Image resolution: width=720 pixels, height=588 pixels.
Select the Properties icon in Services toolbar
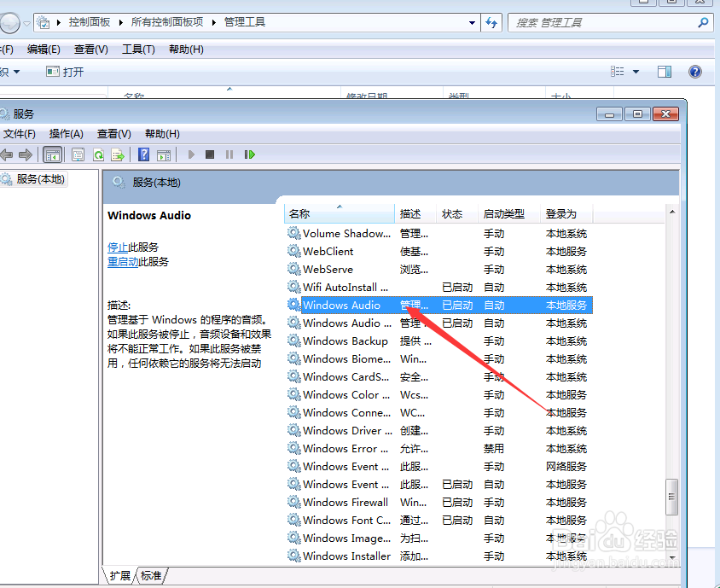pyautogui.click(x=78, y=154)
